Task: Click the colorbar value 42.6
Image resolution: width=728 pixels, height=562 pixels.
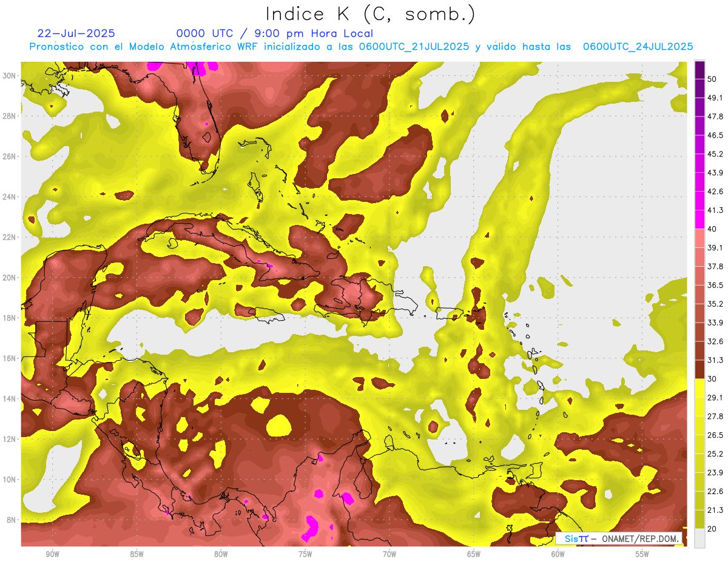Action: coord(716,192)
